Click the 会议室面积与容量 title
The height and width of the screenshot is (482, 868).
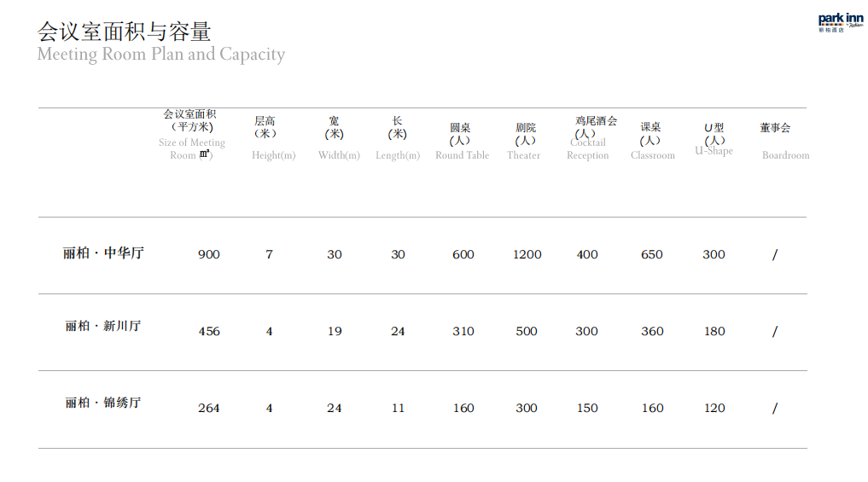pyautogui.click(x=124, y=32)
